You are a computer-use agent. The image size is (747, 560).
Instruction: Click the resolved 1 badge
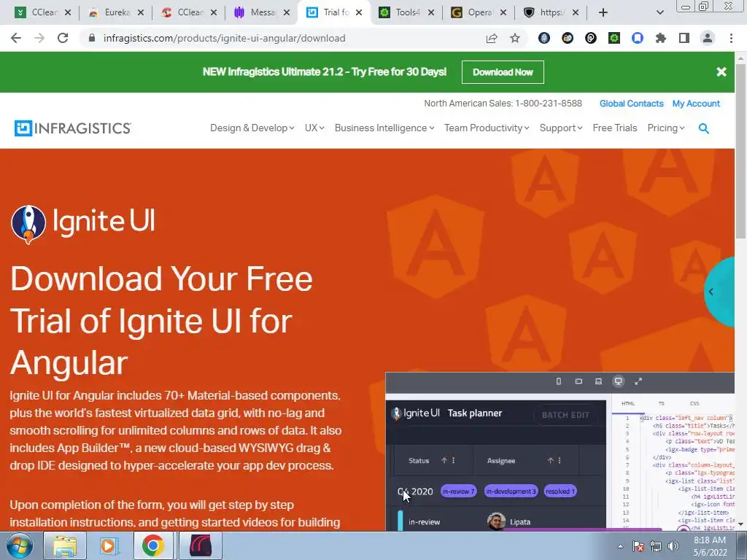560,491
